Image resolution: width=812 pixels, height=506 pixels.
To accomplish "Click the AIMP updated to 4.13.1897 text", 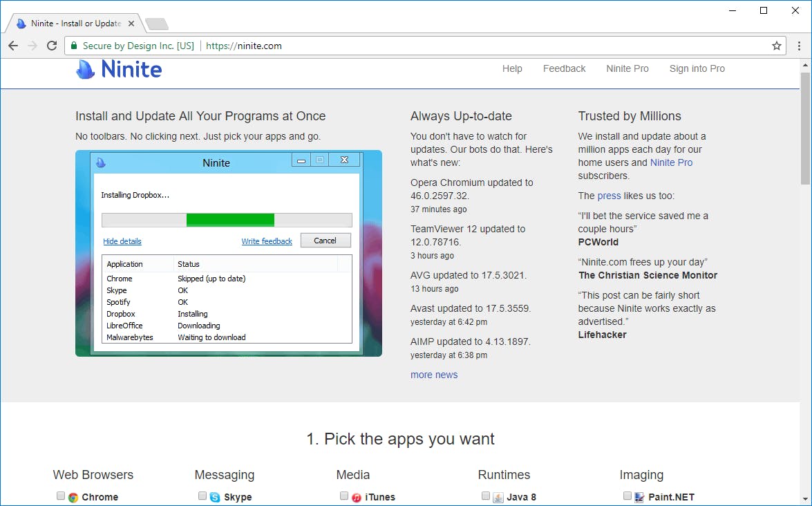I will pyautogui.click(x=470, y=341).
